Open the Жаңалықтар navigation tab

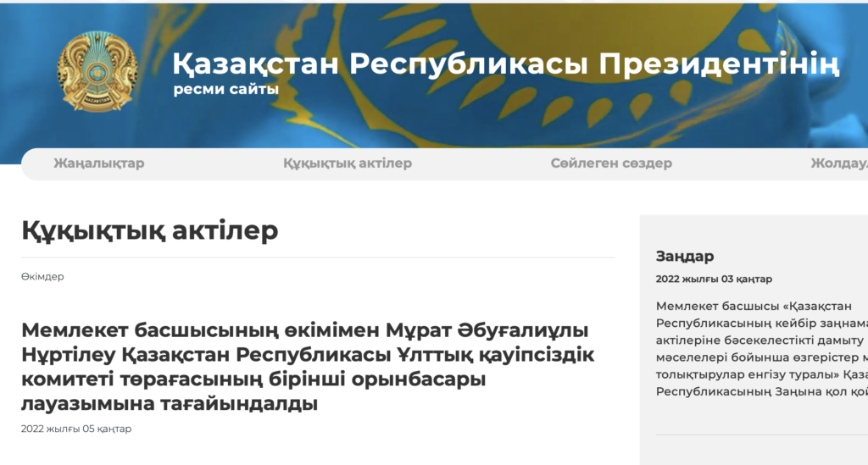click(99, 163)
